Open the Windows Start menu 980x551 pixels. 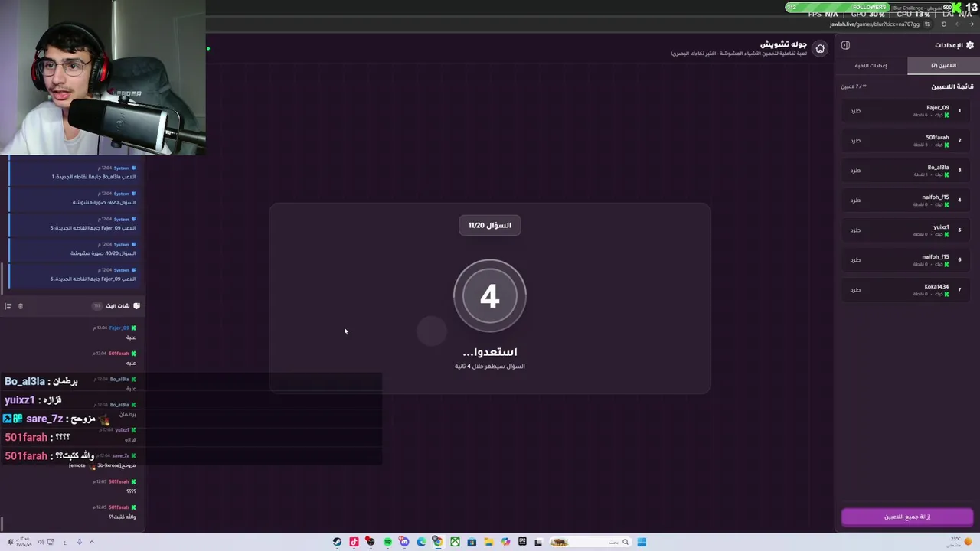642,543
